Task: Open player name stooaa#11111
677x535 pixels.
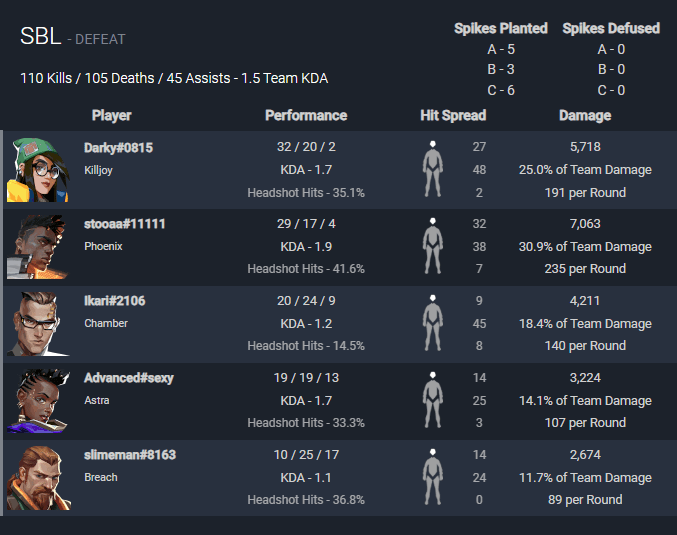Action: pyautogui.click(x=124, y=224)
